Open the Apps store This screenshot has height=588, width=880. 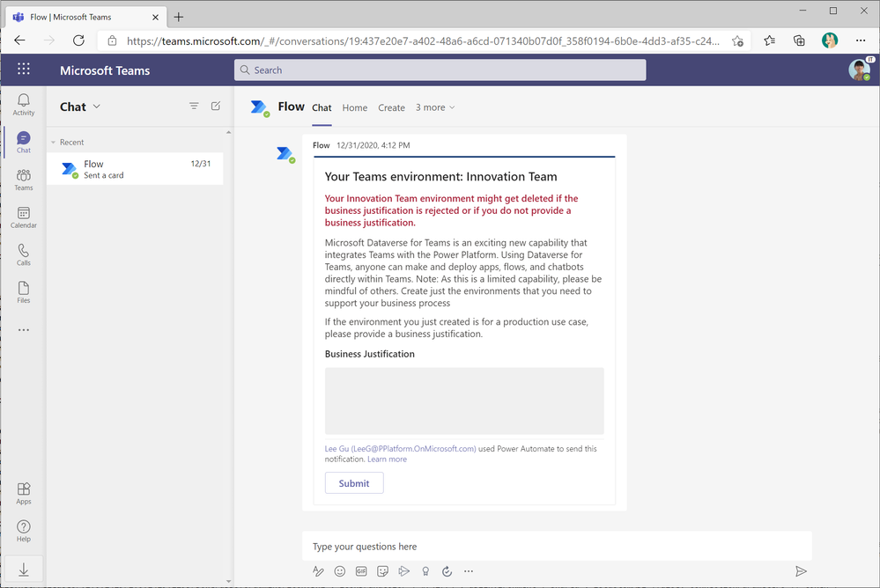click(x=24, y=493)
